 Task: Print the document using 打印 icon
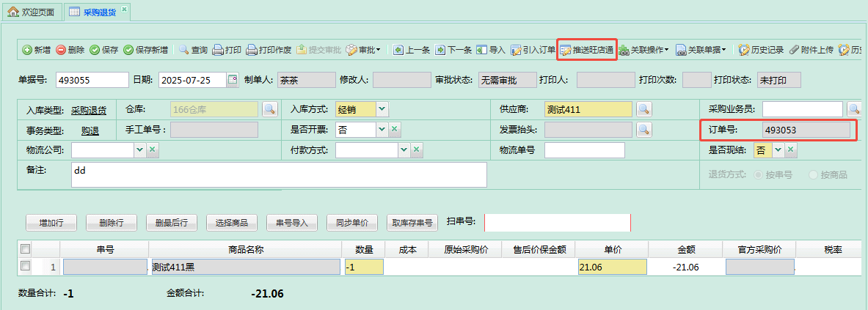pos(218,50)
